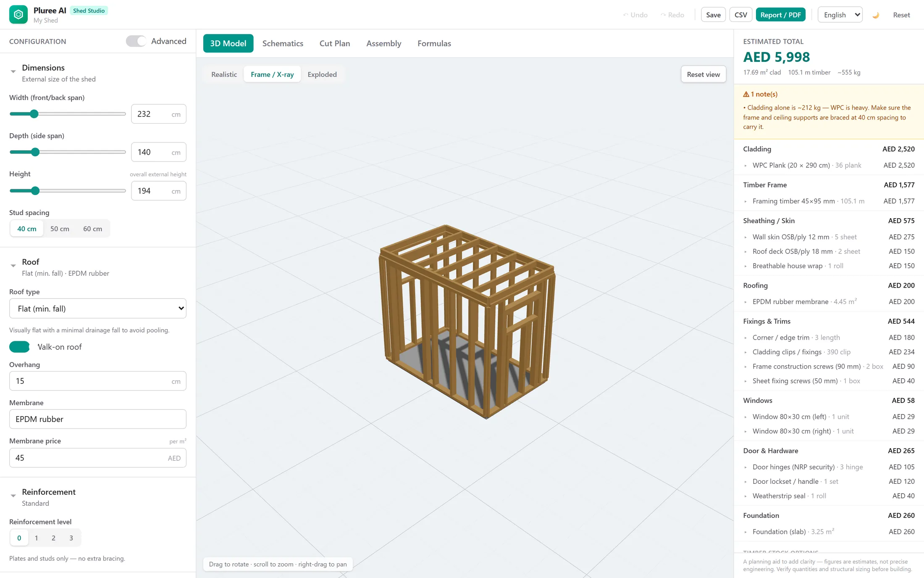Viewport: 924px width, 578px height.
Task: Select 60 cm stud spacing
Action: (x=92, y=229)
